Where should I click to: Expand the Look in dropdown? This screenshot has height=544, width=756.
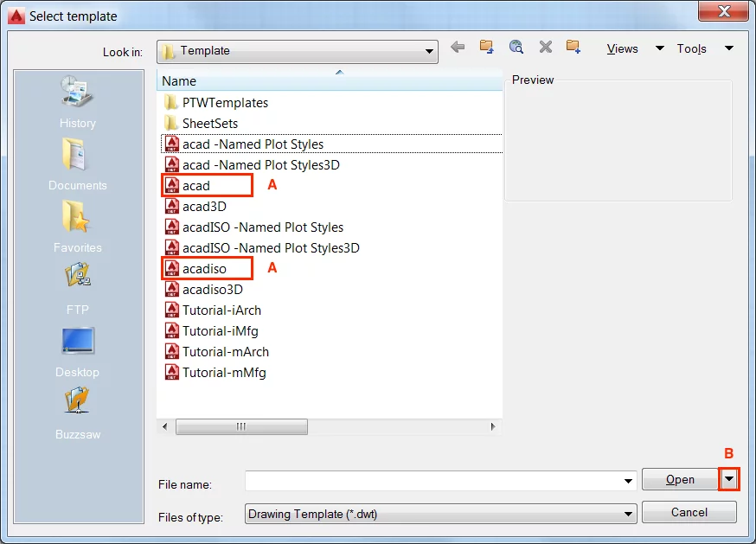tap(430, 51)
